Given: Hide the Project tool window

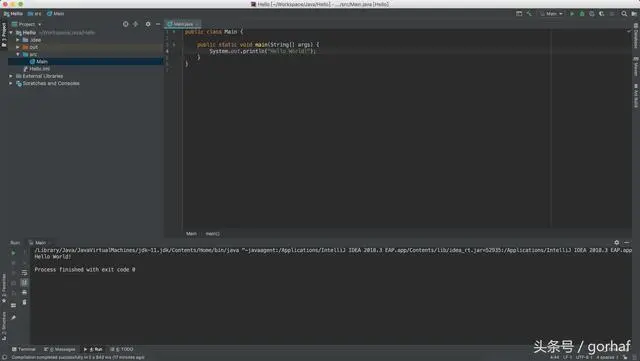Looking at the screenshot, I should coord(158,24).
